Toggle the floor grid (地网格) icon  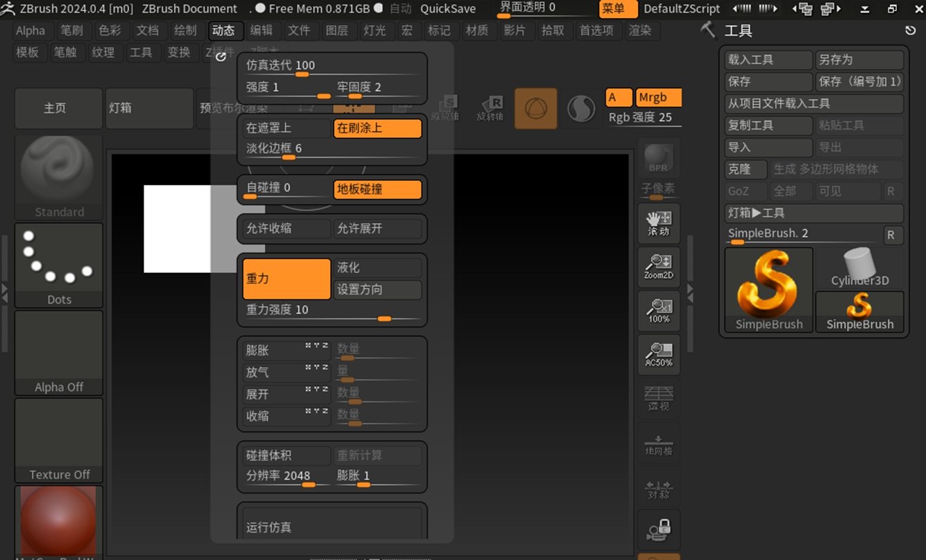(x=658, y=442)
